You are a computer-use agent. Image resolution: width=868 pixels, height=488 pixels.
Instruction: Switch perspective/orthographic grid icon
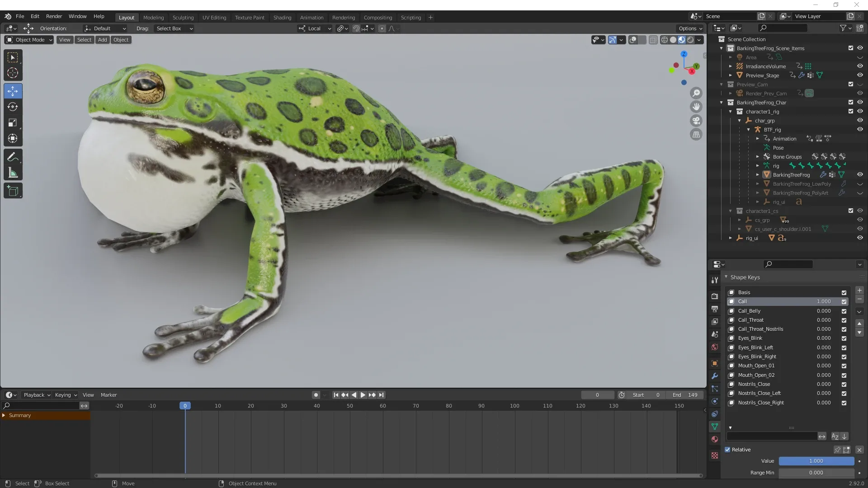click(x=696, y=134)
